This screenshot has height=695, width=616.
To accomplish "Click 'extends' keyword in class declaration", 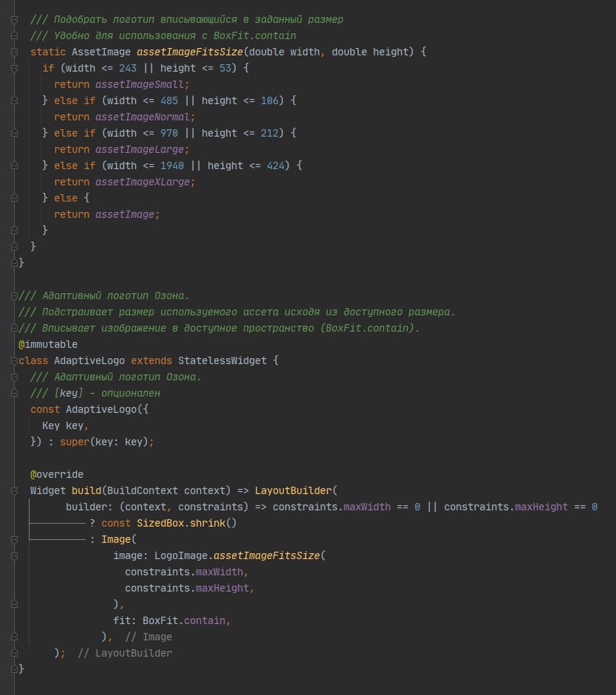I will point(151,361).
